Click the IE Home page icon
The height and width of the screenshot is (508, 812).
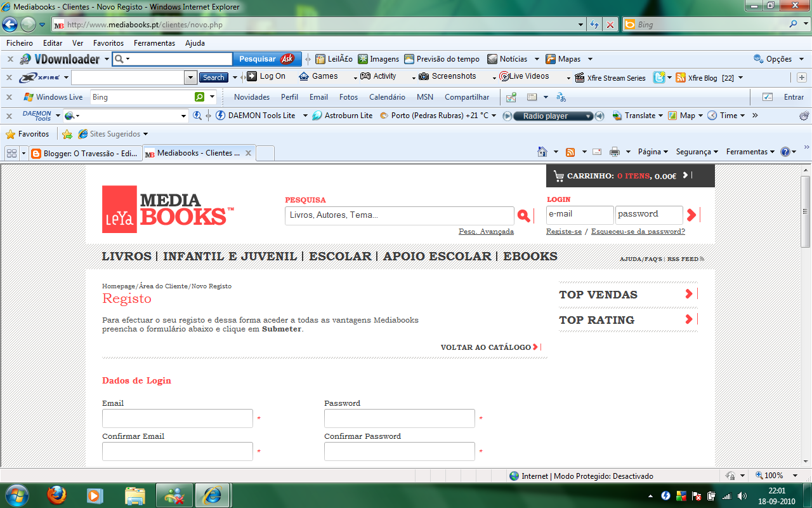pos(542,152)
